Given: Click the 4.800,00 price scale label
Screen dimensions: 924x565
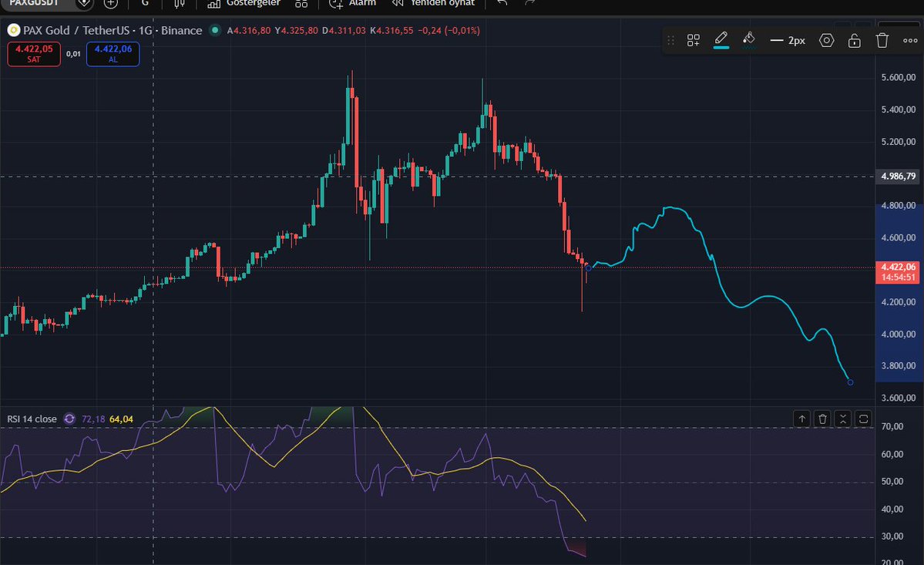Looking at the screenshot, I should tap(898, 206).
